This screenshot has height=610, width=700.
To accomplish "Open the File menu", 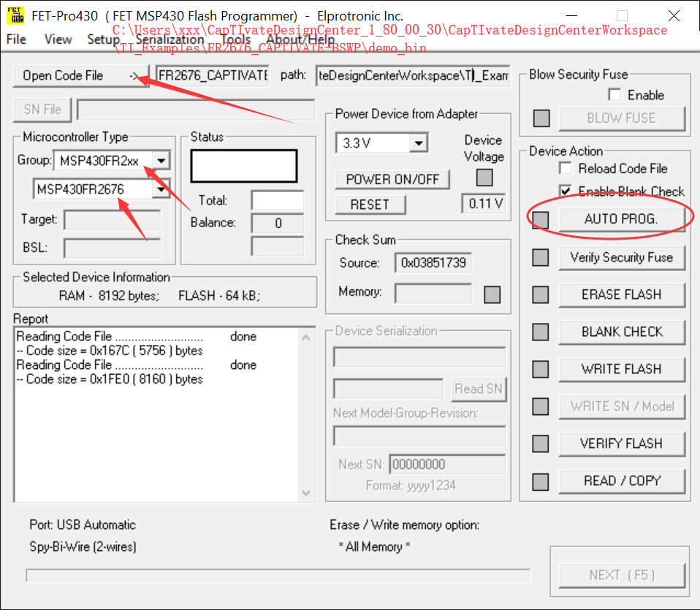I will point(17,39).
